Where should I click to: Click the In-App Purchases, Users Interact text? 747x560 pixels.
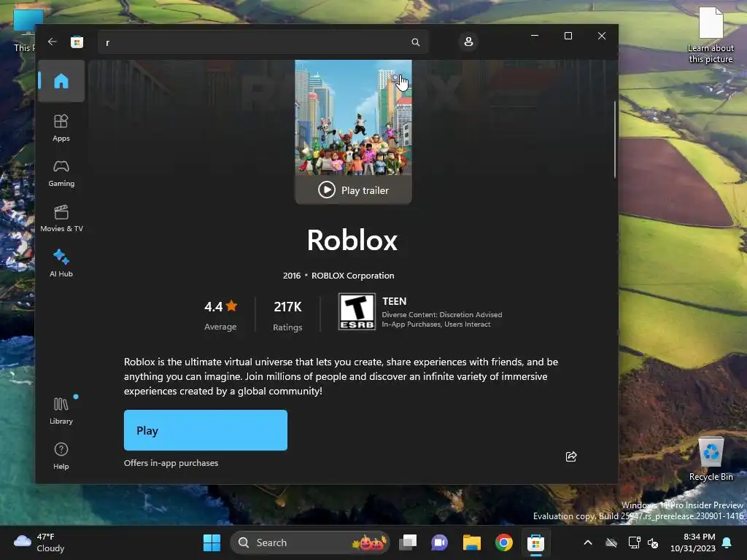pyautogui.click(x=436, y=324)
